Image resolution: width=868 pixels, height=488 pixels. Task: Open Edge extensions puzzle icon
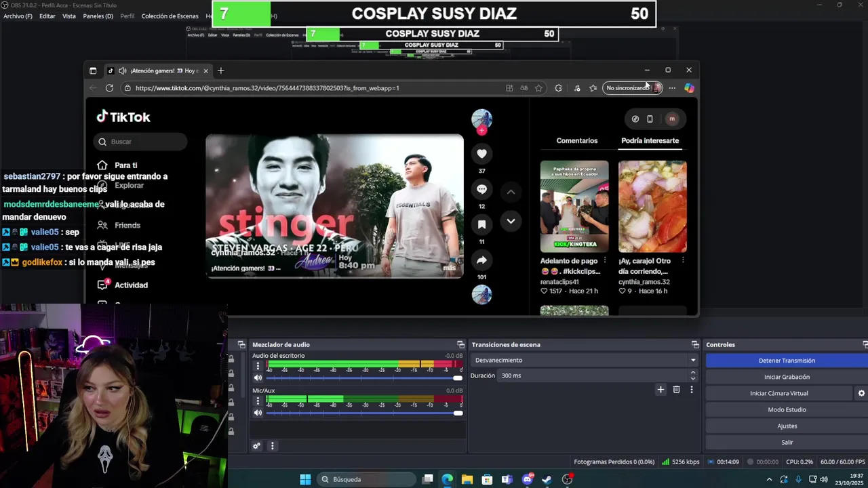pyautogui.click(x=558, y=88)
